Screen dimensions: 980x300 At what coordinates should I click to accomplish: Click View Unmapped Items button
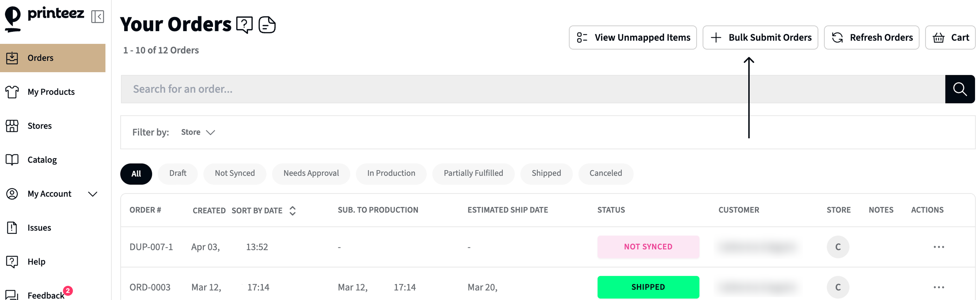point(632,37)
